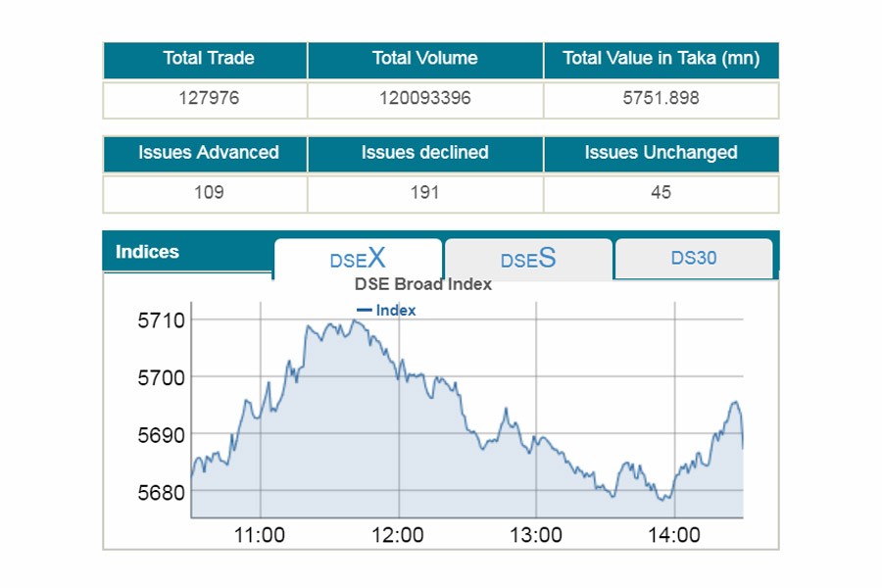Screen dimensions: 882x588
Task: Click the 5710 y-axis label
Action: pos(160,320)
